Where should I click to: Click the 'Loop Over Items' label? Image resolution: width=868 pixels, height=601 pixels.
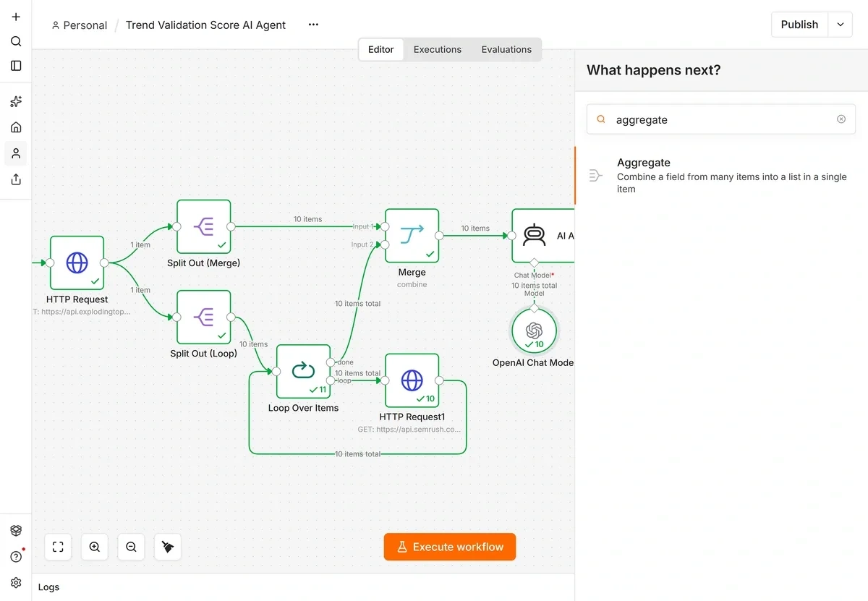coord(303,408)
